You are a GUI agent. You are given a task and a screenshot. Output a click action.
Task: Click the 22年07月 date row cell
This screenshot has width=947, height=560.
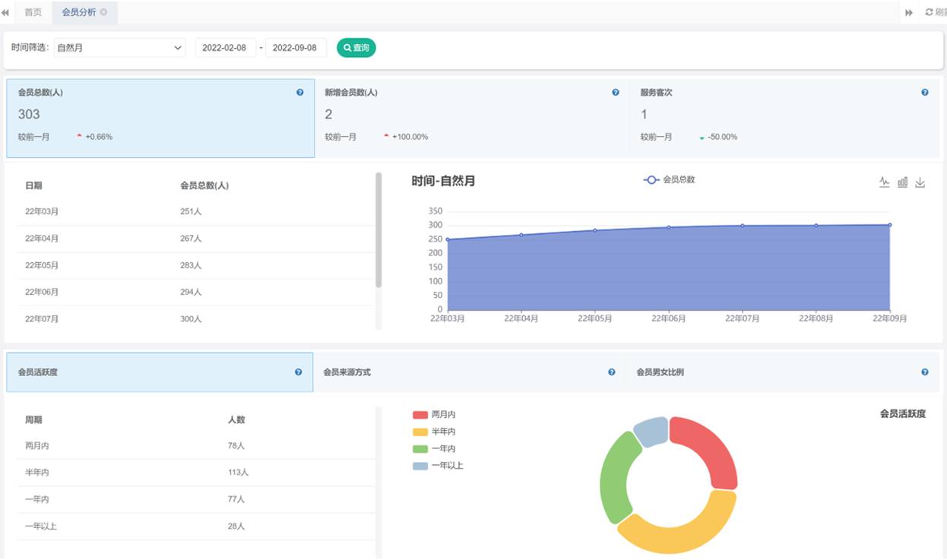click(42, 319)
